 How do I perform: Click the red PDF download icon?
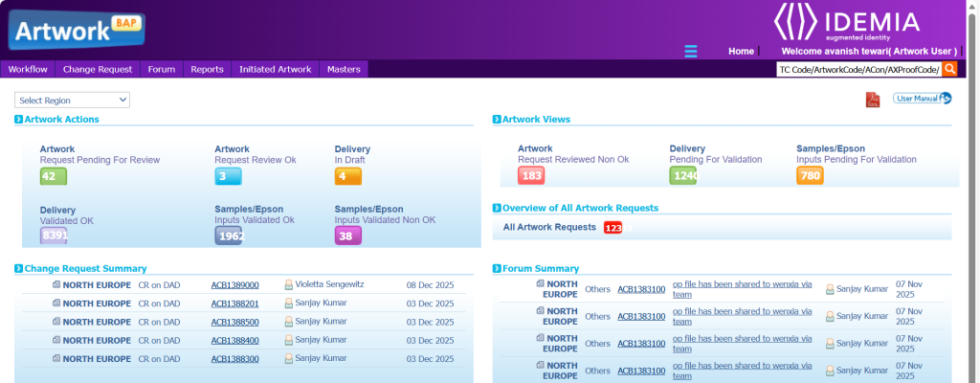873,100
